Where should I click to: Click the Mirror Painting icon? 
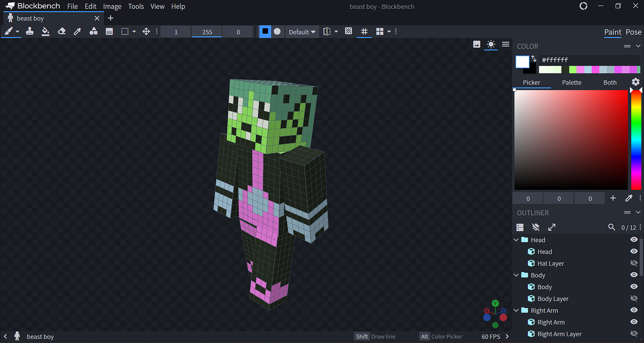click(x=327, y=31)
